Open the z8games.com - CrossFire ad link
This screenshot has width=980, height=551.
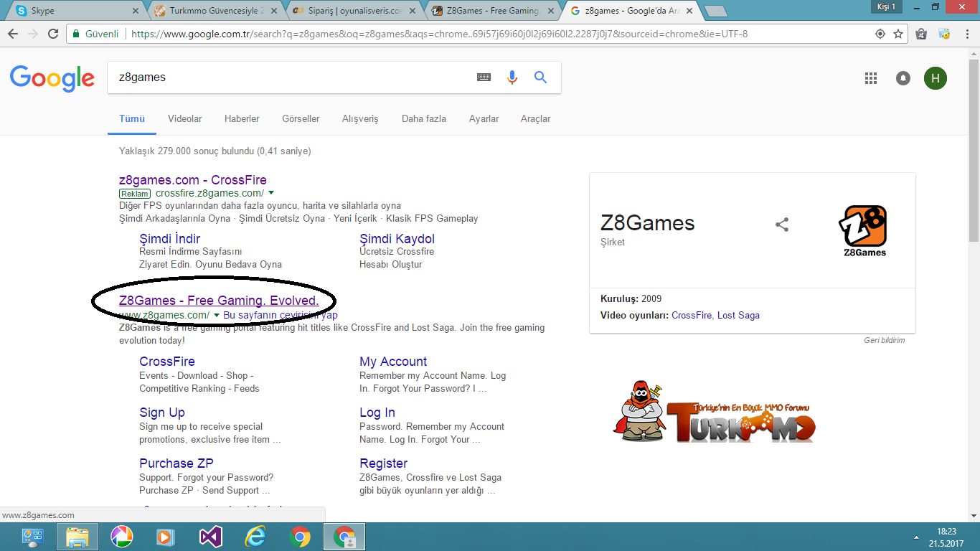tap(193, 180)
